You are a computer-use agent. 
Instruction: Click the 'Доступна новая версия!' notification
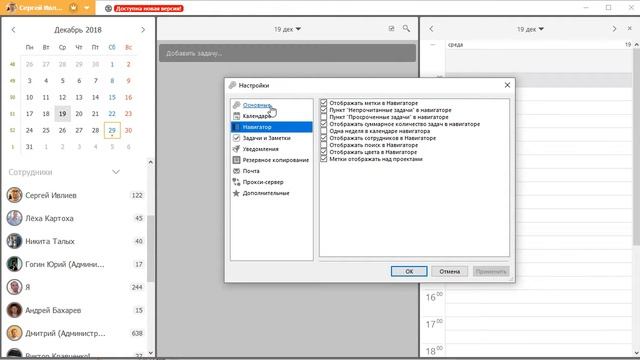click(x=149, y=8)
